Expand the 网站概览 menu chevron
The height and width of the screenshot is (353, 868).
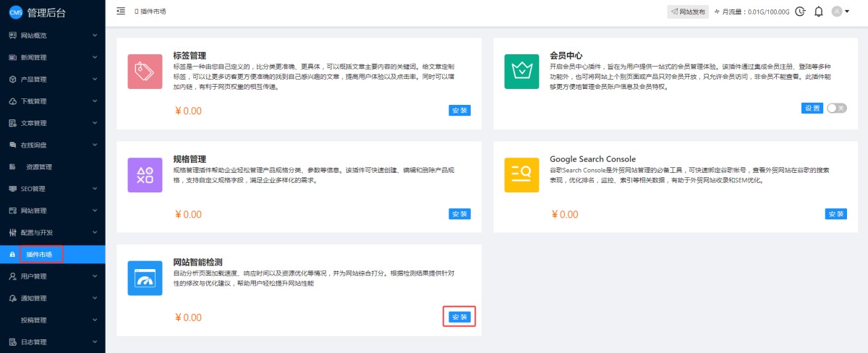click(95, 35)
